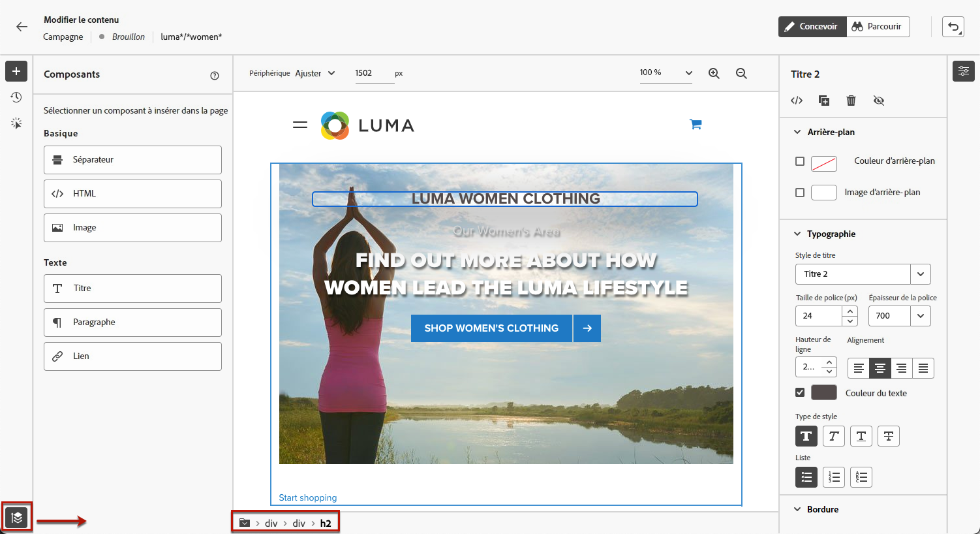The width and height of the screenshot is (980, 534).
Task: Insert a Paragraphe component
Action: click(x=132, y=322)
